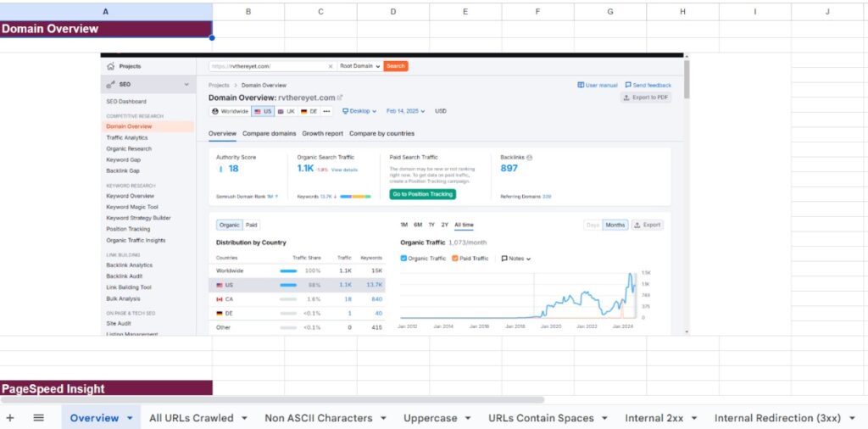The height and width of the screenshot is (429, 868).
Task: Click the Projects home icon in sidebar
Action: (x=111, y=66)
